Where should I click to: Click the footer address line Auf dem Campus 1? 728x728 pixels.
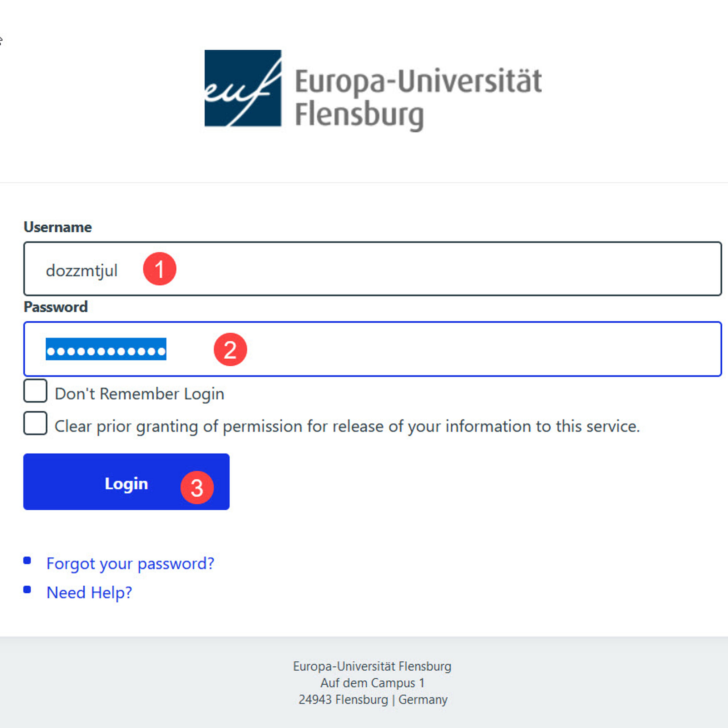coord(372,683)
